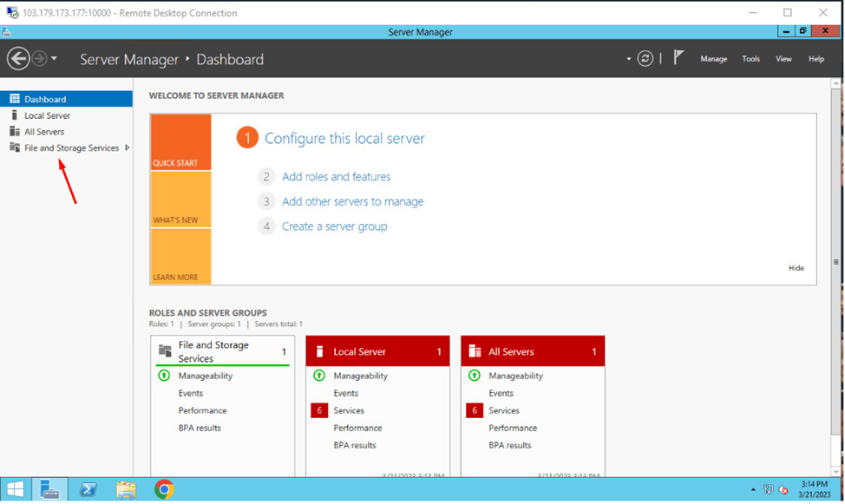Open the View menu
Screen dimensions: 845x504
[783, 59]
